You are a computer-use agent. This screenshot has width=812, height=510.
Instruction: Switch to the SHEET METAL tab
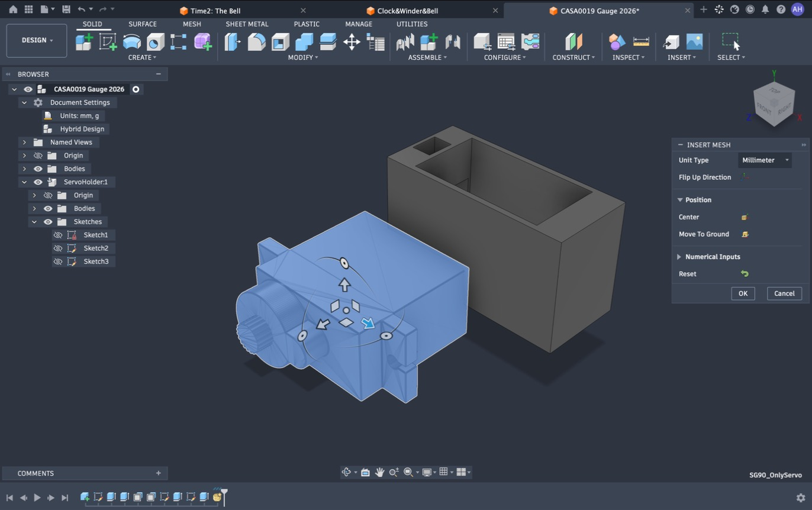247,24
